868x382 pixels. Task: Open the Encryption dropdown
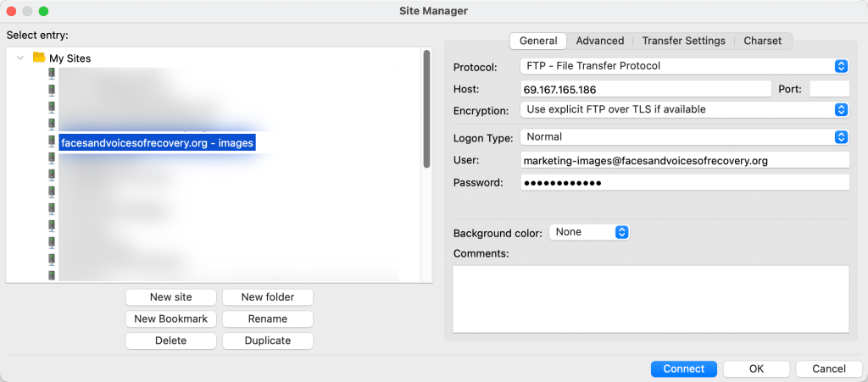(685, 109)
